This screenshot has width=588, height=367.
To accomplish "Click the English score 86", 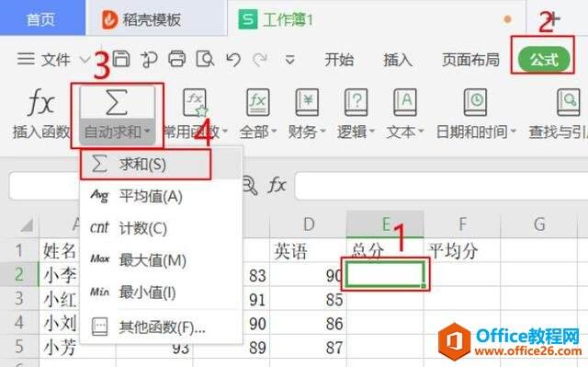I will pyautogui.click(x=309, y=323).
